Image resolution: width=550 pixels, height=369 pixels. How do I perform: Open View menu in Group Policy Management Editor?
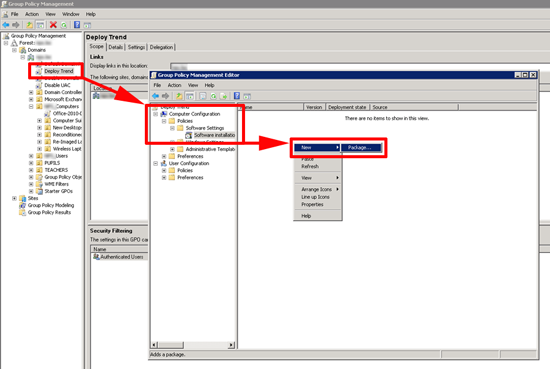point(193,85)
